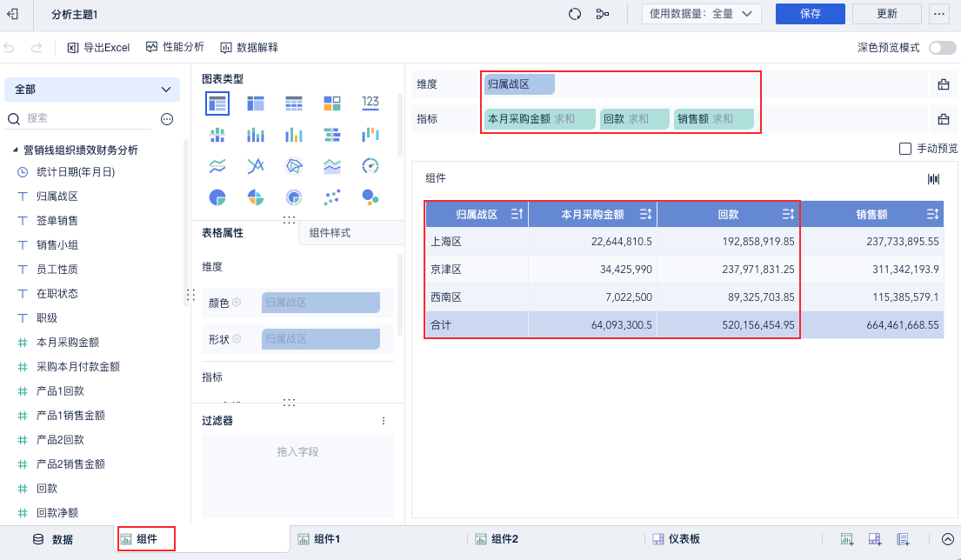Open 数据解释 data explanation
The height and width of the screenshot is (560, 961).
250,48
